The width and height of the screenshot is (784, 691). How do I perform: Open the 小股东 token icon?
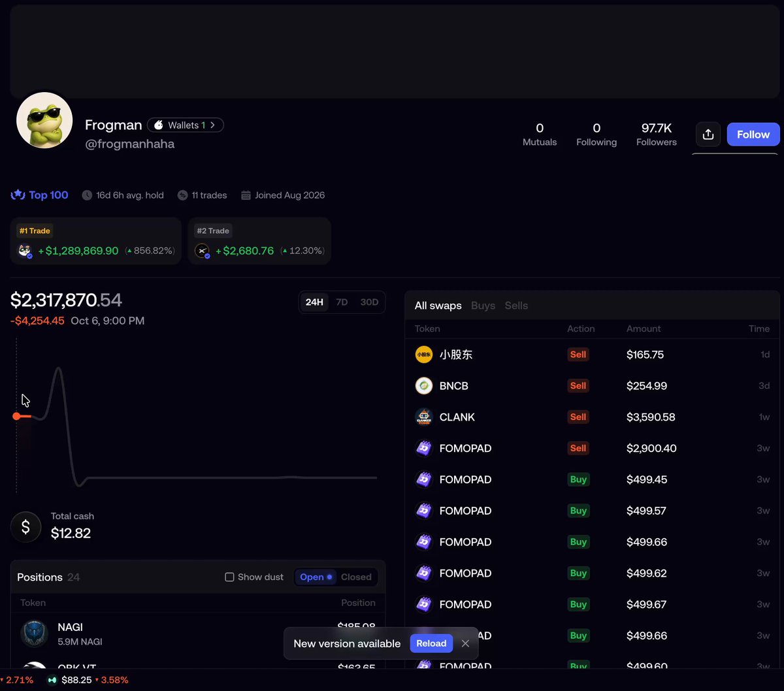click(x=424, y=355)
